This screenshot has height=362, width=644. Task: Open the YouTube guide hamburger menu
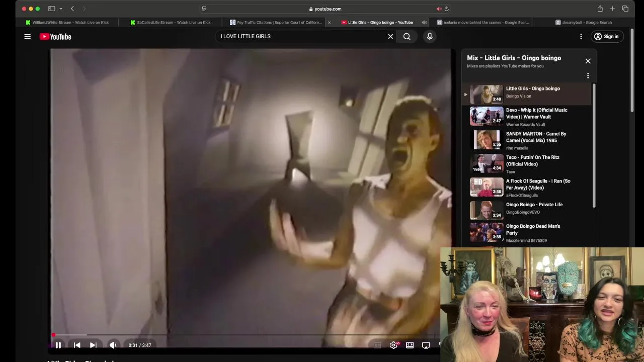pyautogui.click(x=28, y=37)
